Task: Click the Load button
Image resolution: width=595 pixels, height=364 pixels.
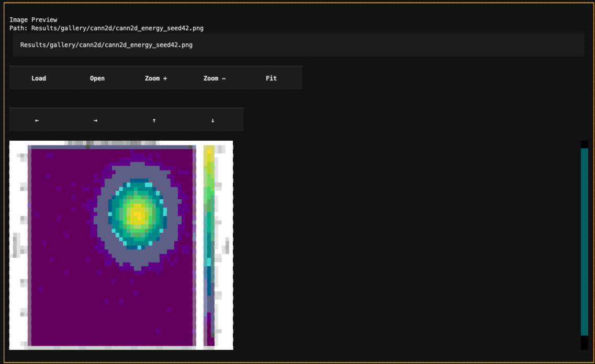Action: click(39, 78)
